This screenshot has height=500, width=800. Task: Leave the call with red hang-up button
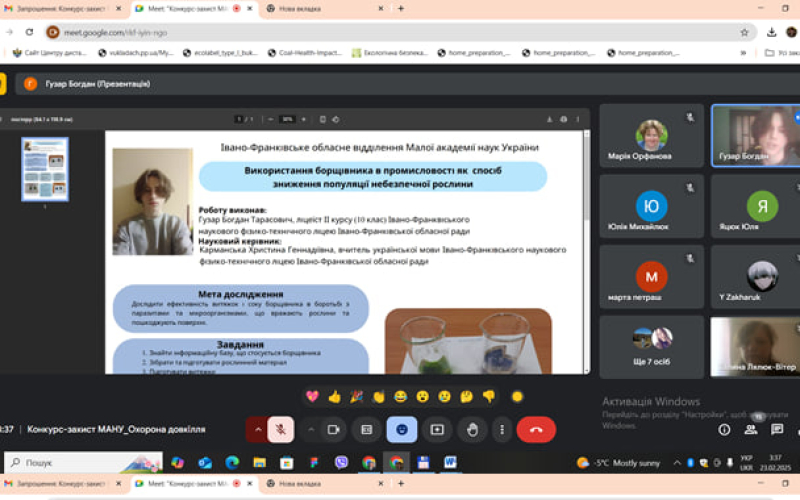536,430
